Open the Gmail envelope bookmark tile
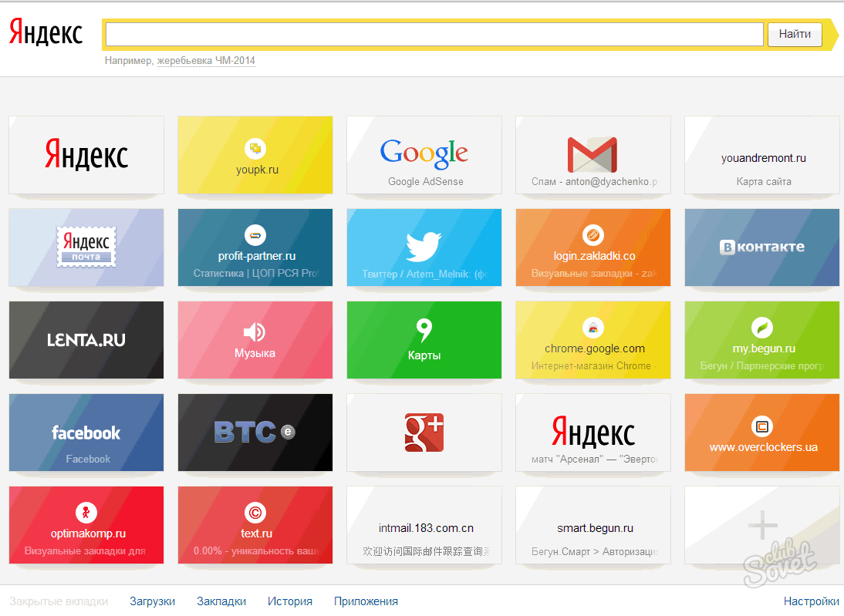This screenshot has width=844, height=616. [x=592, y=155]
